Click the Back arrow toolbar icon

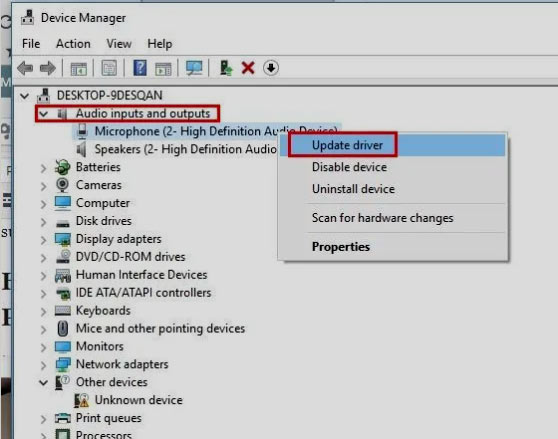pos(25,68)
